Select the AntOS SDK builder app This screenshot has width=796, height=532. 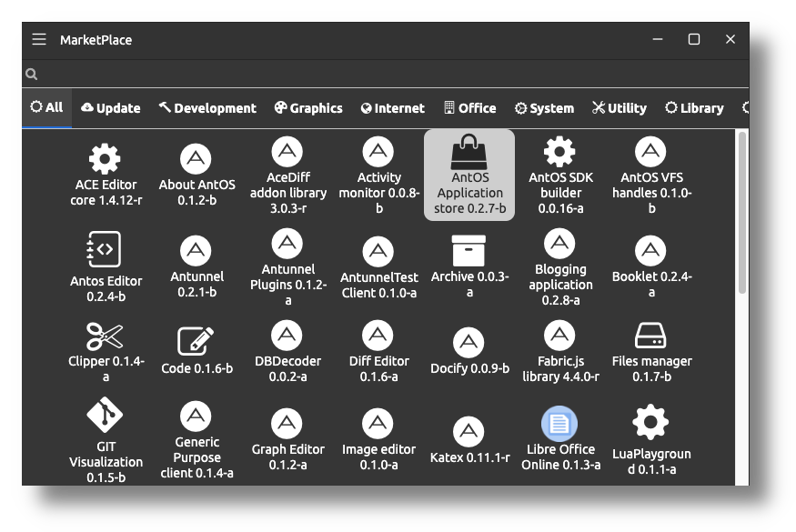pos(559,176)
